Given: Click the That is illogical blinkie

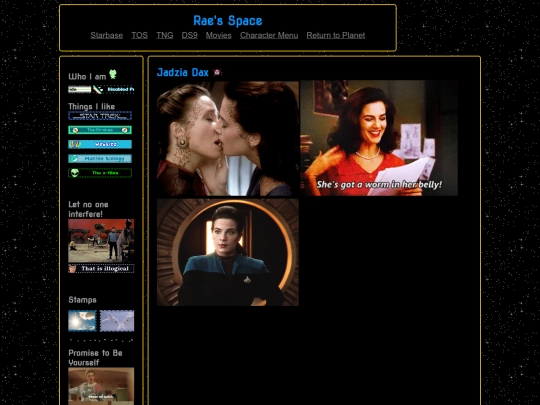Looking at the screenshot, I should coord(101,269).
